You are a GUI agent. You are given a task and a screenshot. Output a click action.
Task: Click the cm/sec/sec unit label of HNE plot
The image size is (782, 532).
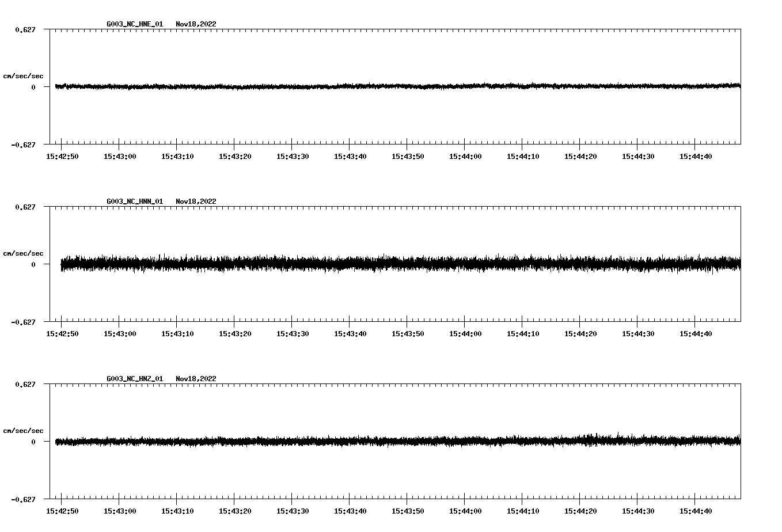coord(23,76)
